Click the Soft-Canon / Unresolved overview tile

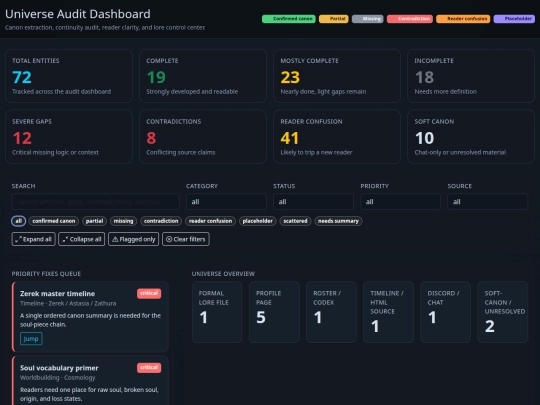tap(503, 312)
